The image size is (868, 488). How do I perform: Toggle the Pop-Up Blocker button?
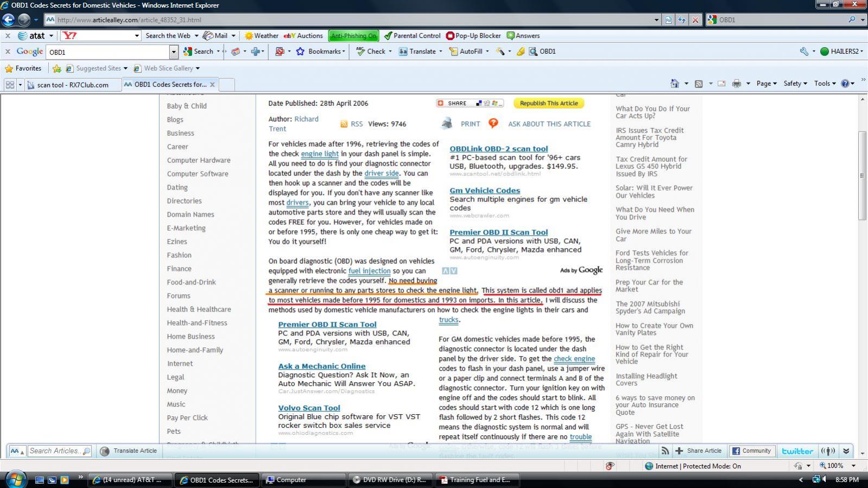[x=473, y=36]
